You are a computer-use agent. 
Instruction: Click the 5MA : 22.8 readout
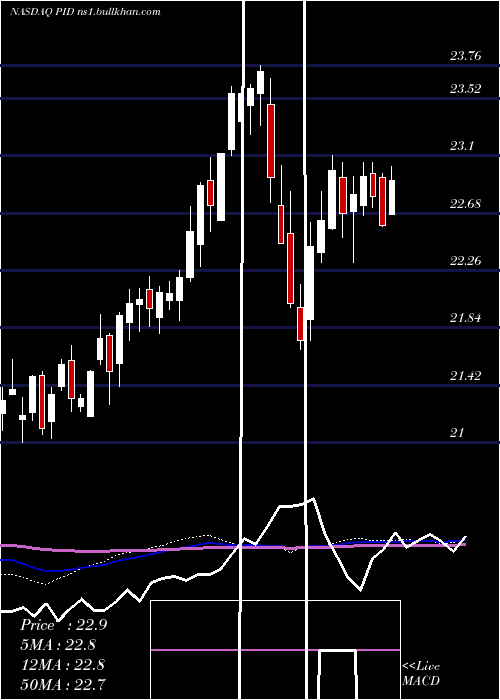click(58, 645)
